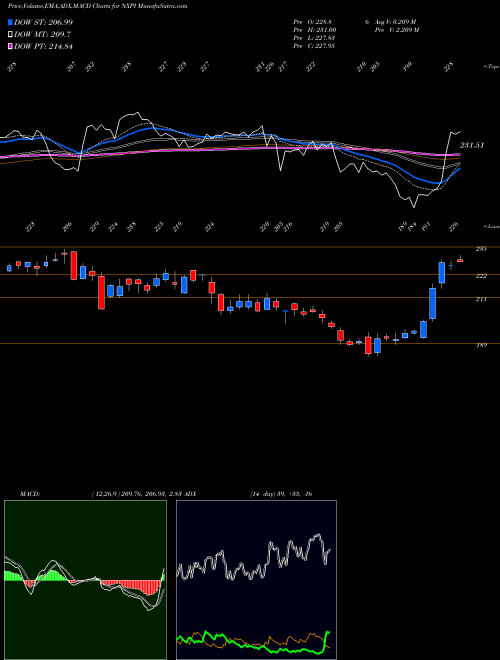
Task: Click the 'Pre V: 2.209 M' volume text
Action: tap(399, 30)
